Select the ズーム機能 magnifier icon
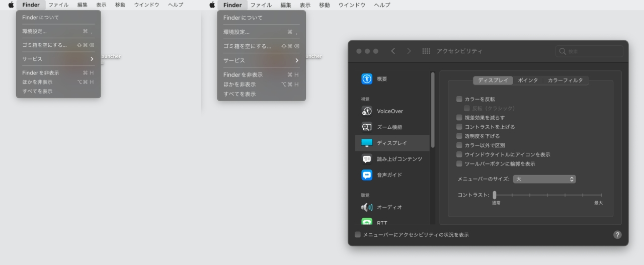The width and height of the screenshot is (644, 265). [x=367, y=127]
